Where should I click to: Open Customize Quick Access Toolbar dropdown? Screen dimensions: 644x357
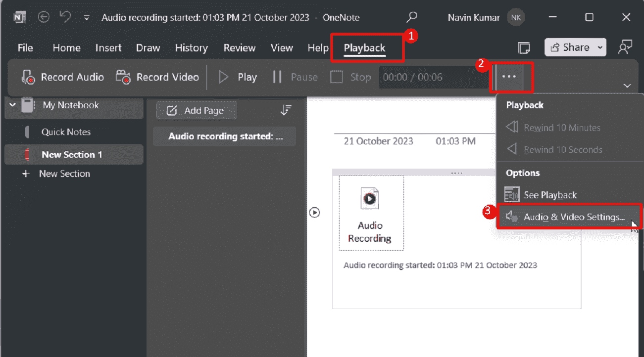(87, 18)
